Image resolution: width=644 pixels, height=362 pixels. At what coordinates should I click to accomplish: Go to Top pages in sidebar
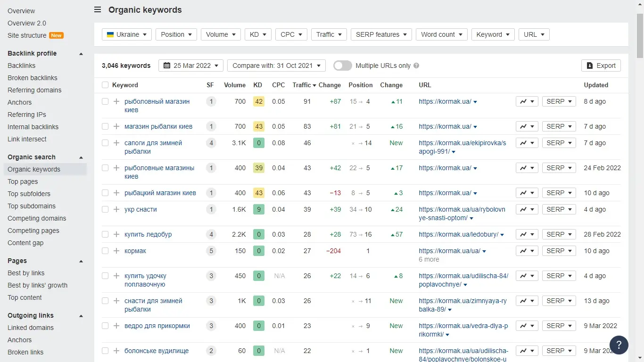(23, 181)
